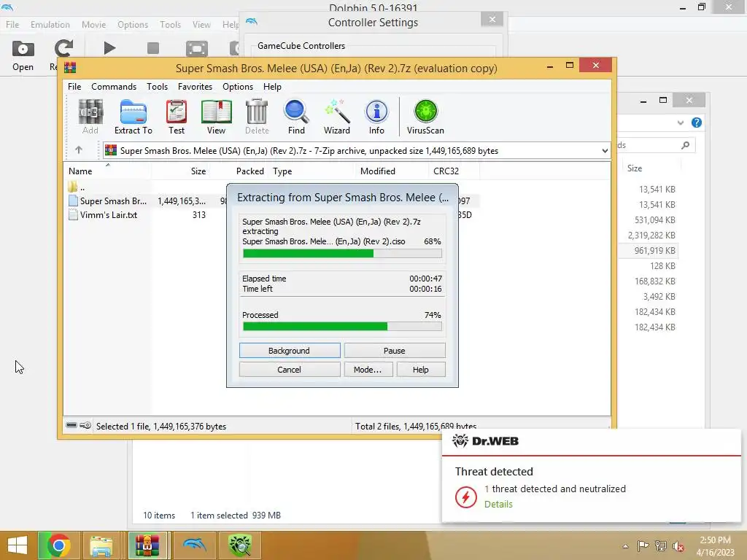Screen dimensions: 747x560
Task: Click the WinRAR taskbar icon
Action: click(147, 545)
